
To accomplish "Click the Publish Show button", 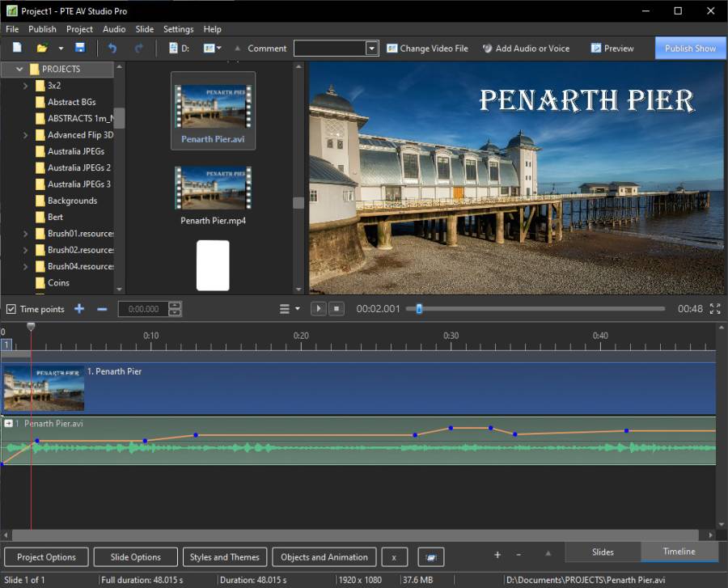I will [690, 49].
